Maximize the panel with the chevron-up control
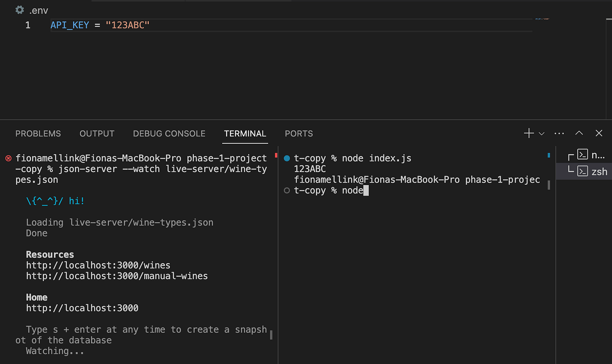This screenshot has width=612, height=364. pyautogui.click(x=579, y=133)
